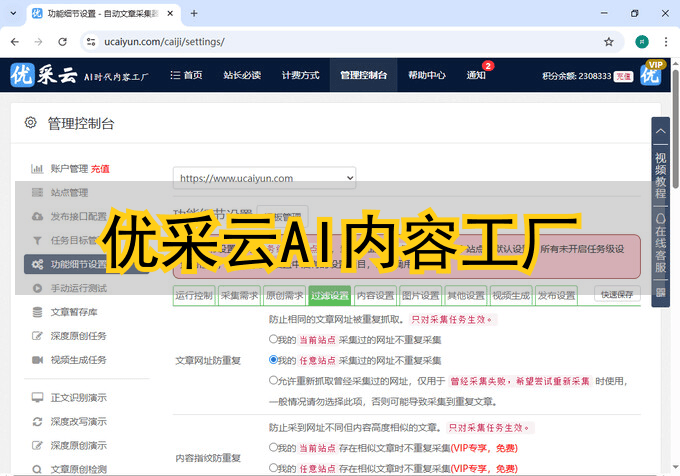
Task: Select 任意站点 URL no-repeat radio option
Action: pyautogui.click(x=273, y=359)
